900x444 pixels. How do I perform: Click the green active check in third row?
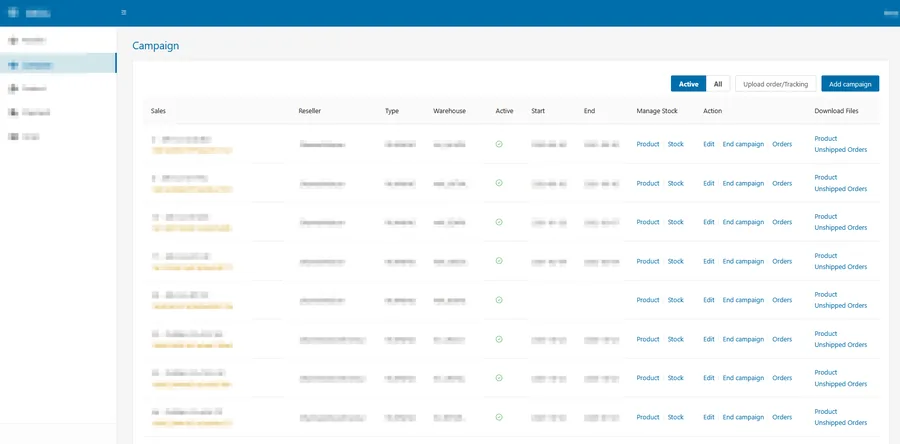pyautogui.click(x=499, y=222)
